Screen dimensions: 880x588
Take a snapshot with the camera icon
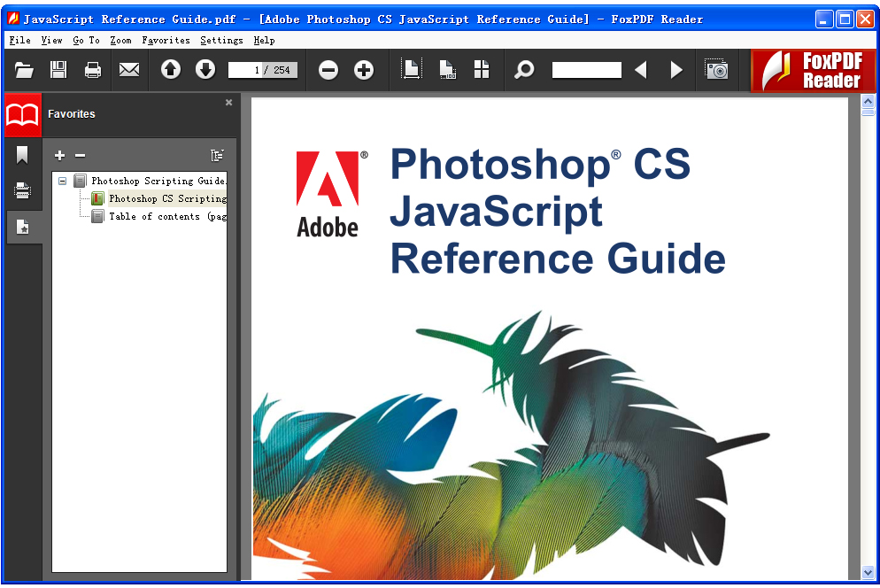717,69
